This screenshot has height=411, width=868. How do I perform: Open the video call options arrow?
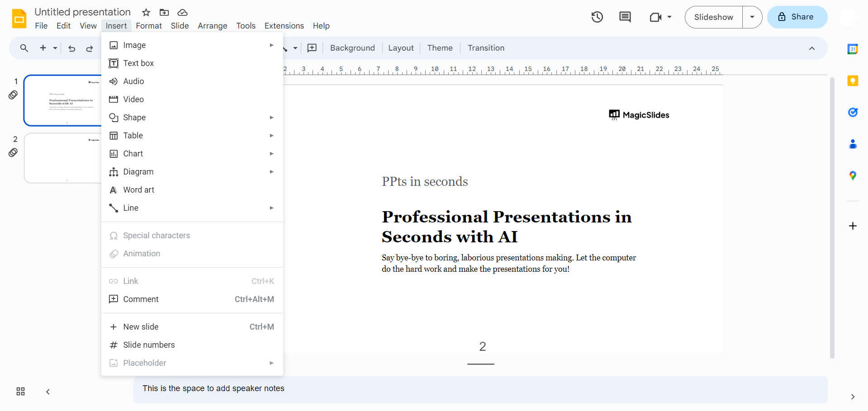pyautogui.click(x=669, y=17)
